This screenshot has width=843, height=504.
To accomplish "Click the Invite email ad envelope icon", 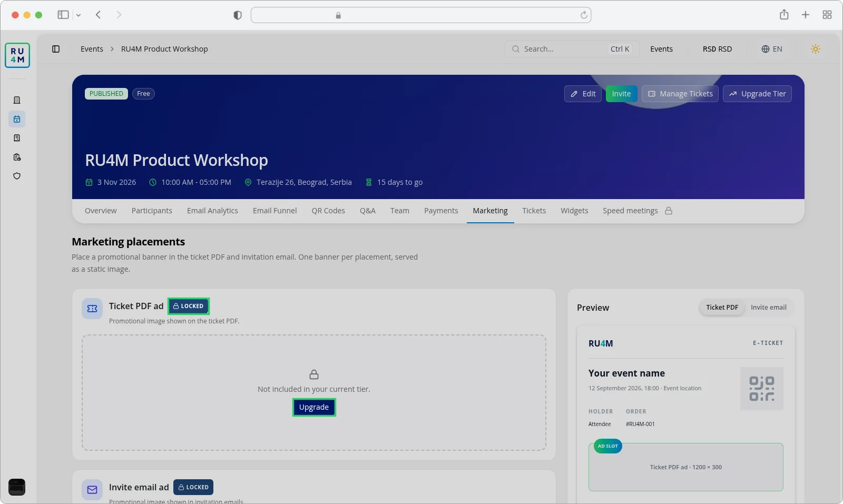I will click(x=92, y=490).
